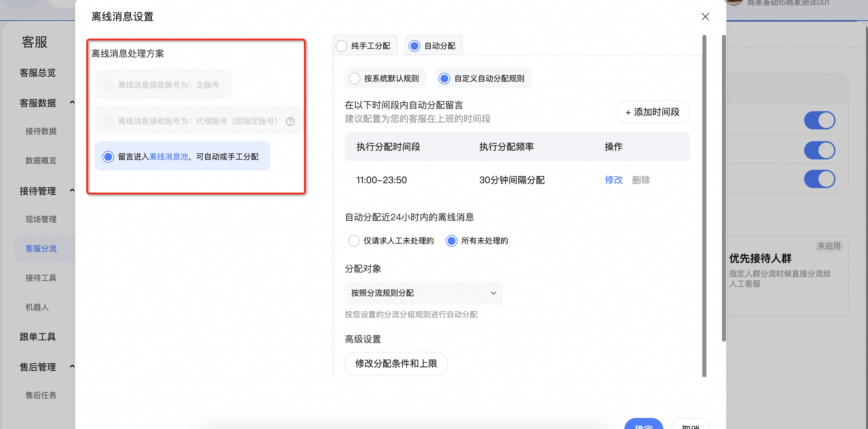868x429 pixels.
Task: Open 按照分流规则分配 dropdown
Action: (x=424, y=292)
